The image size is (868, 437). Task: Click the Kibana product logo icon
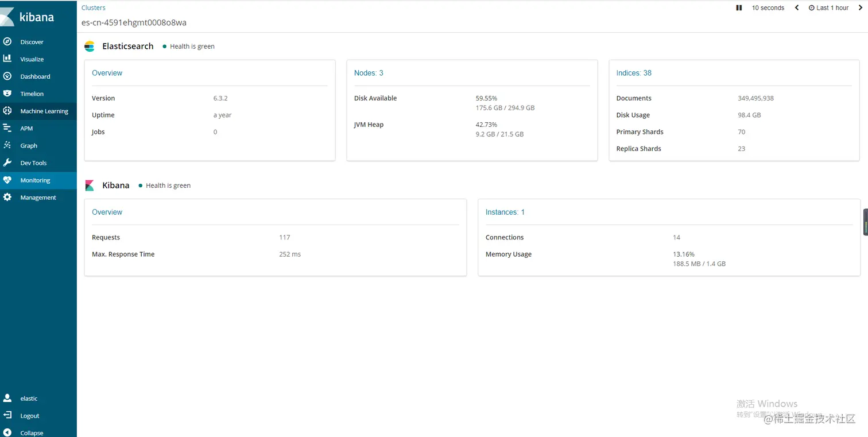point(90,185)
